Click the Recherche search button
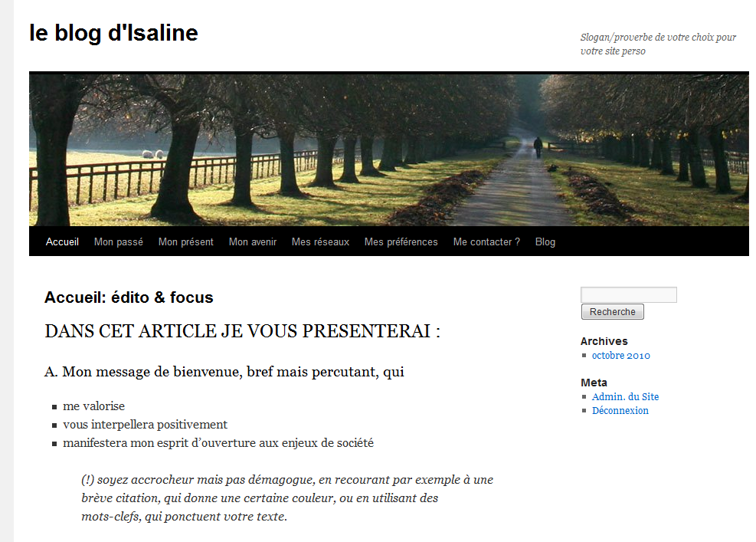756x542 pixels. pyautogui.click(x=613, y=312)
